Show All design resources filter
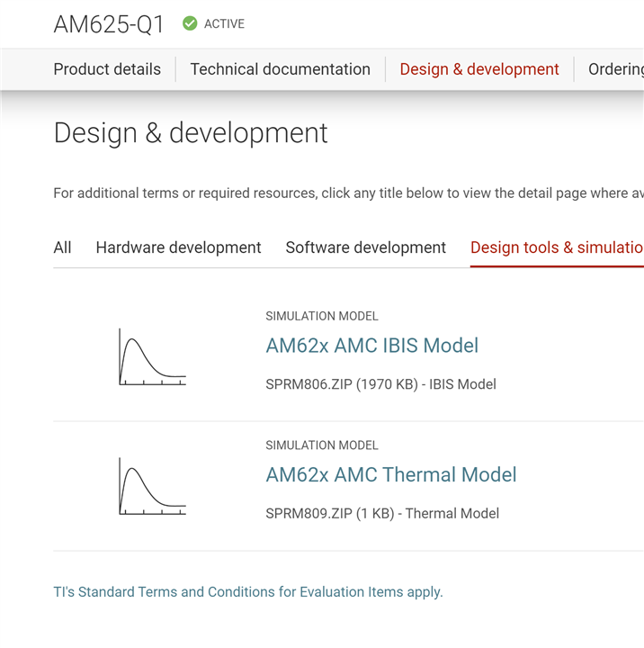The width and height of the screenshot is (644, 648). coord(62,247)
